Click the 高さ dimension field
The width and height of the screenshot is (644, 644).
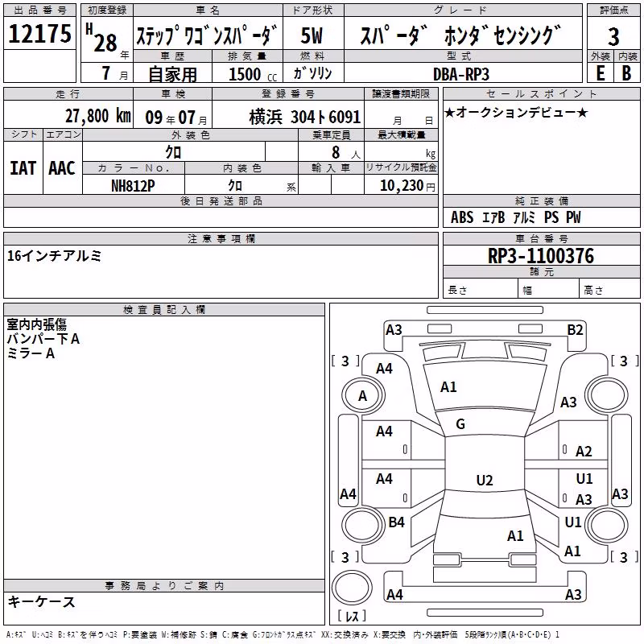click(x=610, y=288)
